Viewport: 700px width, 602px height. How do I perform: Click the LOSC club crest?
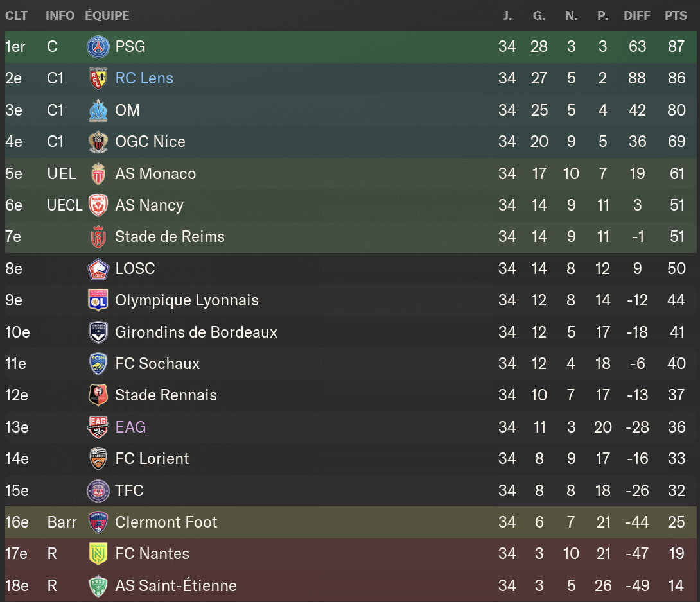point(98,269)
